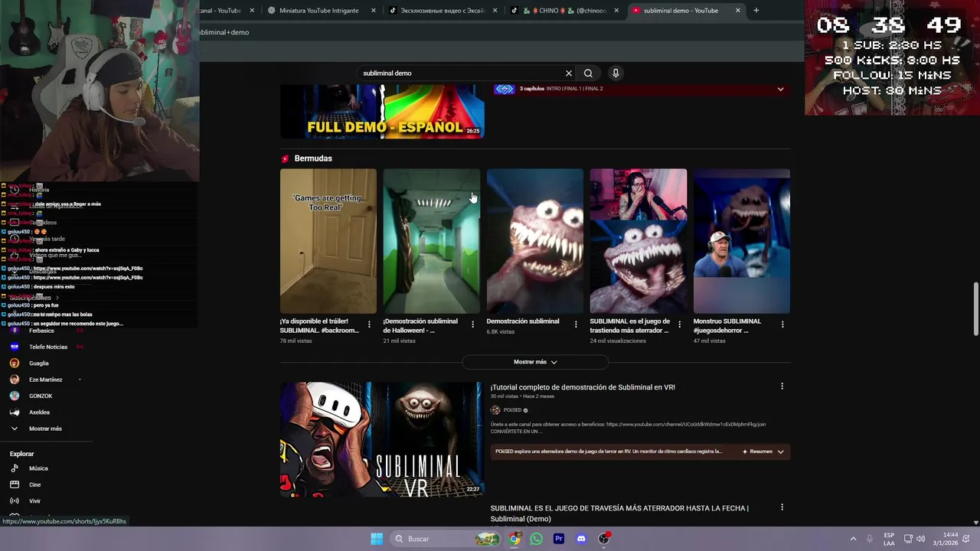This screenshot has height=551, width=980.
Task: Open 'Demostración subliminal' monster short thumbnail
Action: (x=535, y=241)
